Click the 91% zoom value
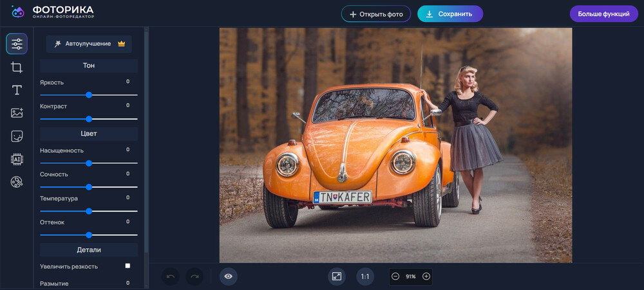The image size is (644, 290). pyautogui.click(x=411, y=276)
